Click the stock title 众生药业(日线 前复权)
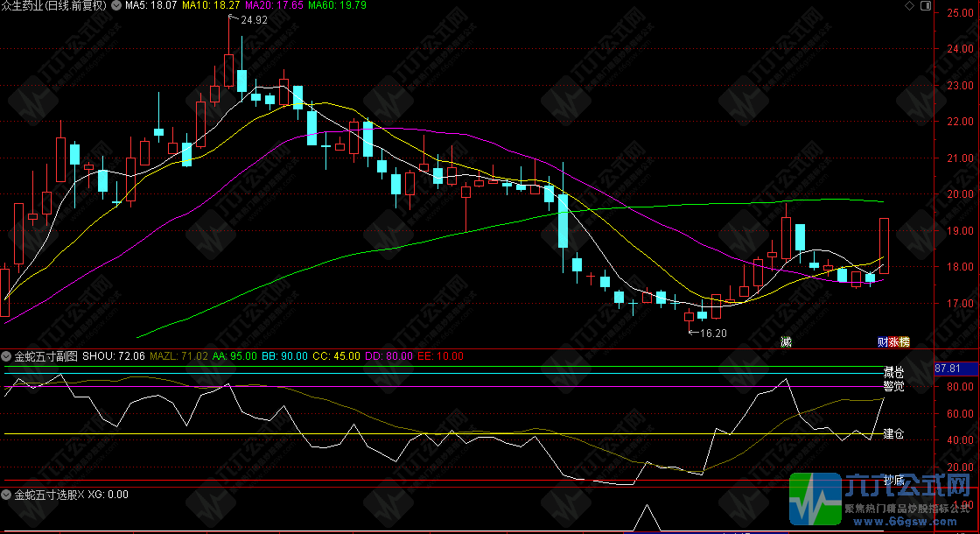This screenshot has width=980, height=534. (53, 5)
